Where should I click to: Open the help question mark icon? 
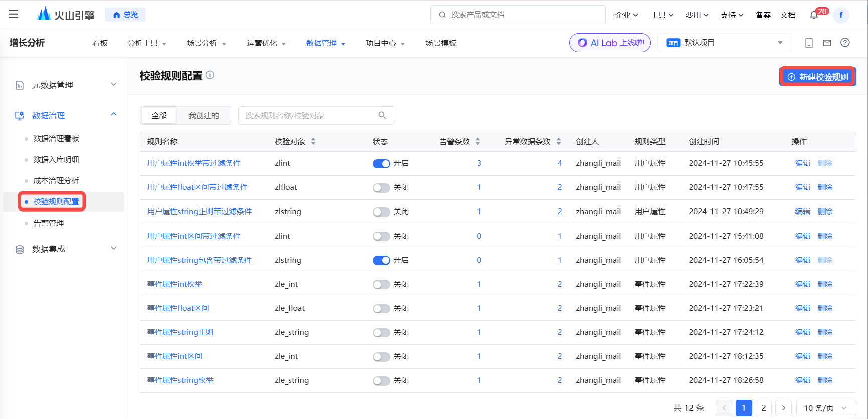pos(845,43)
